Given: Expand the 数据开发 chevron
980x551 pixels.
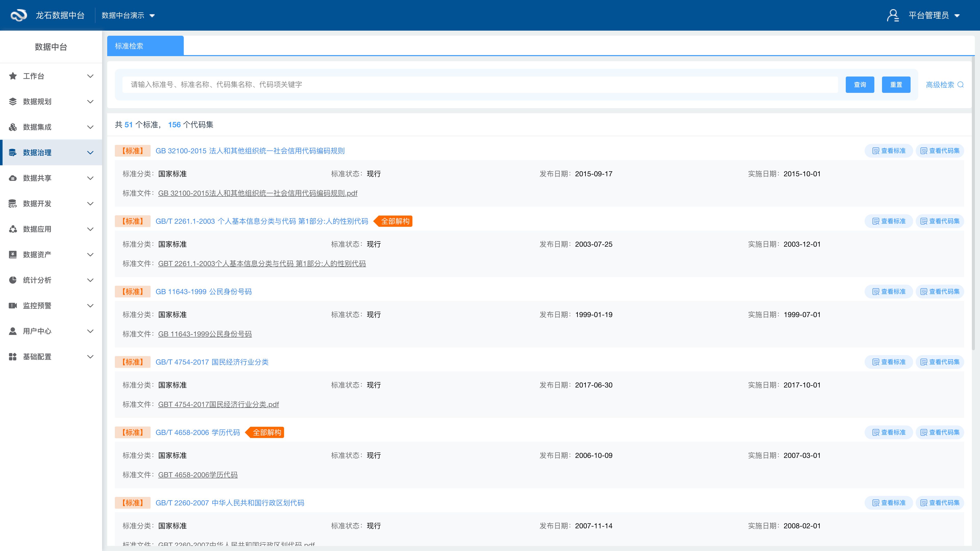Looking at the screenshot, I should (x=90, y=204).
